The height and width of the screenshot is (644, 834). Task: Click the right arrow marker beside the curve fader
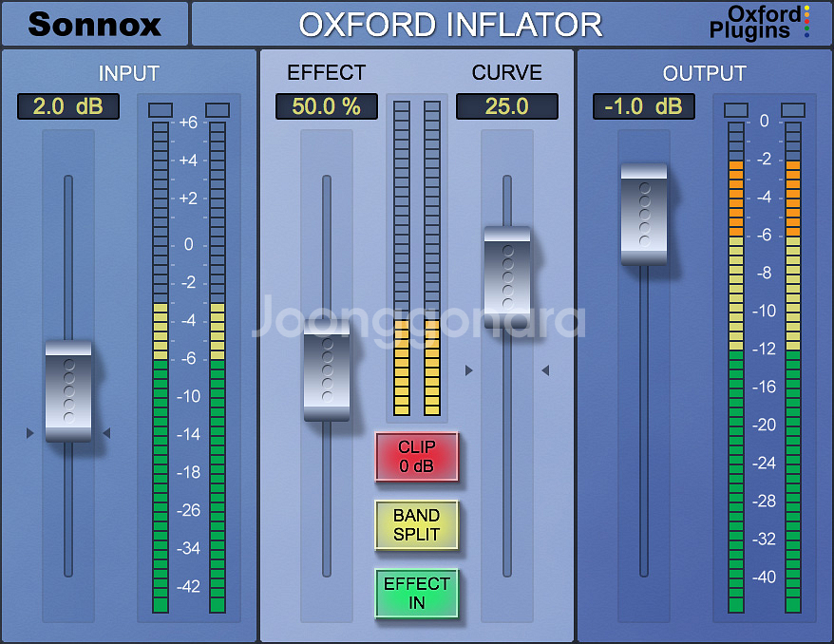(x=545, y=370)
